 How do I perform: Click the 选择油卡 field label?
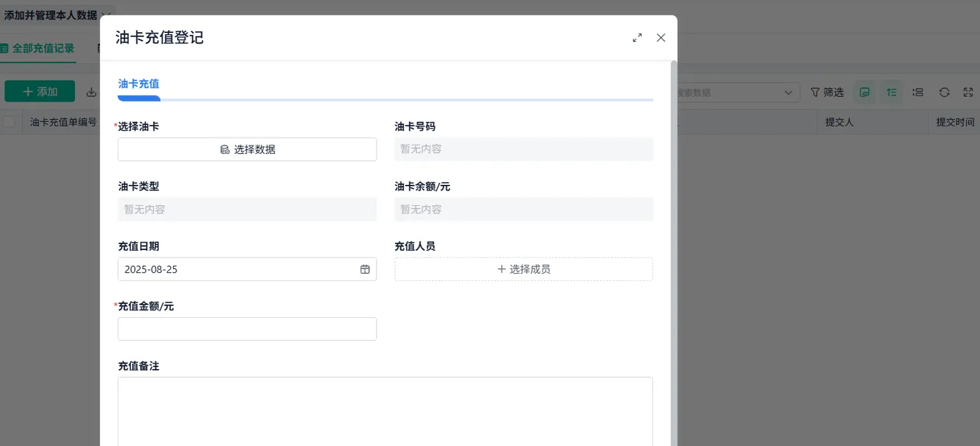[x=139, y=127]
